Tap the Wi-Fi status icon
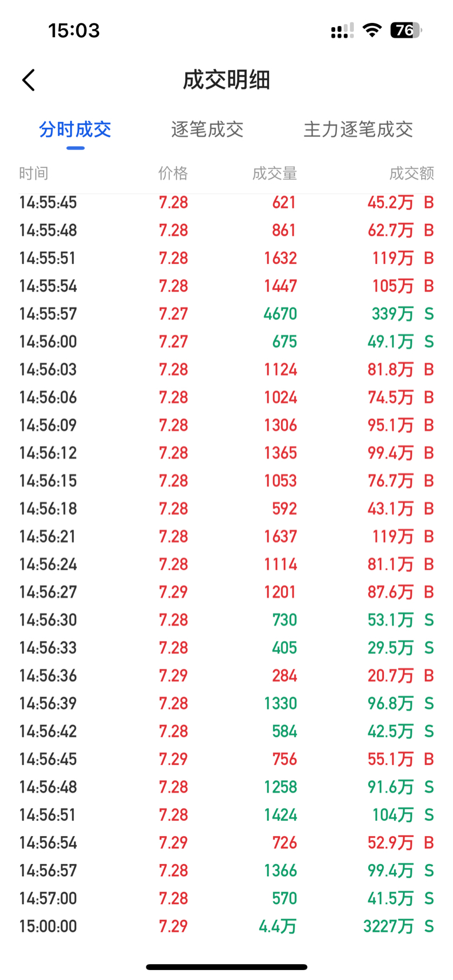The image size is (453, 980). [x=372, y=30]
